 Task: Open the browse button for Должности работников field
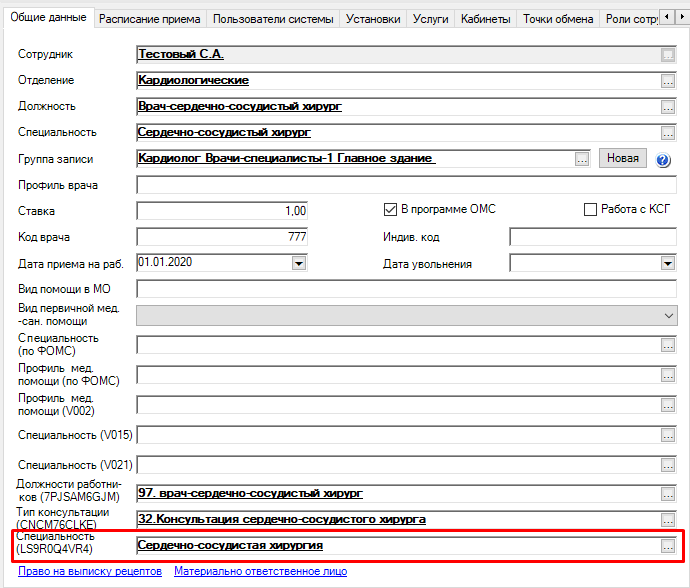coord(668,494)
